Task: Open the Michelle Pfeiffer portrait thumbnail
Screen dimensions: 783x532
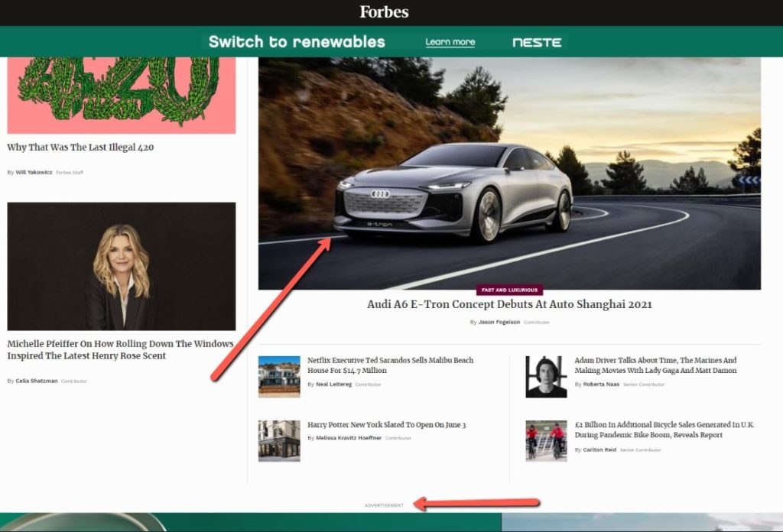Action: pos(122,266)
